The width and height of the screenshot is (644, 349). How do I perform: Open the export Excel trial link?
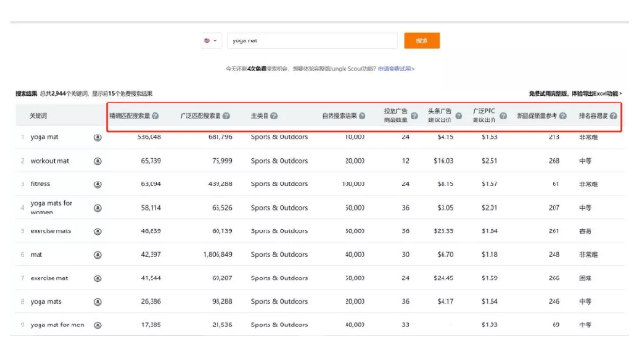[575, 94]
